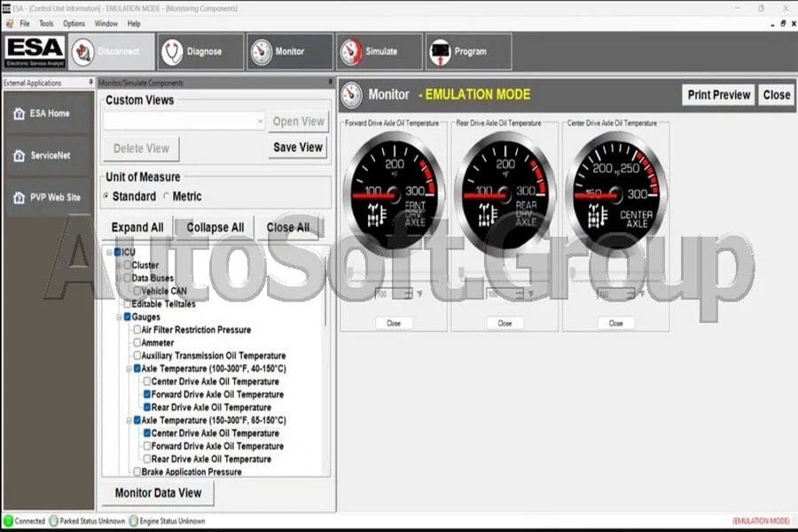Image resolution: width=798 pixels, height=532 pixels.
Task: Uncheck the ICU checkbox
Action: [x=118, y=252]
